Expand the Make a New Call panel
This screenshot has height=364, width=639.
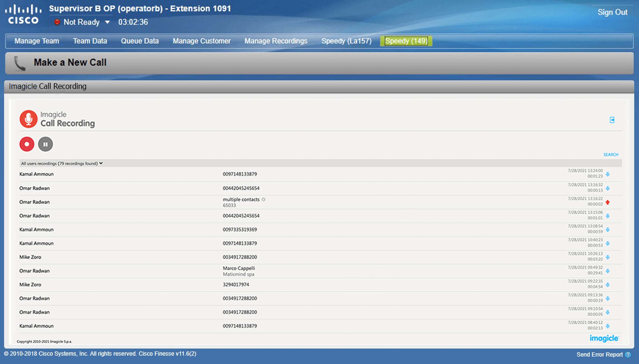click(70, 62)
